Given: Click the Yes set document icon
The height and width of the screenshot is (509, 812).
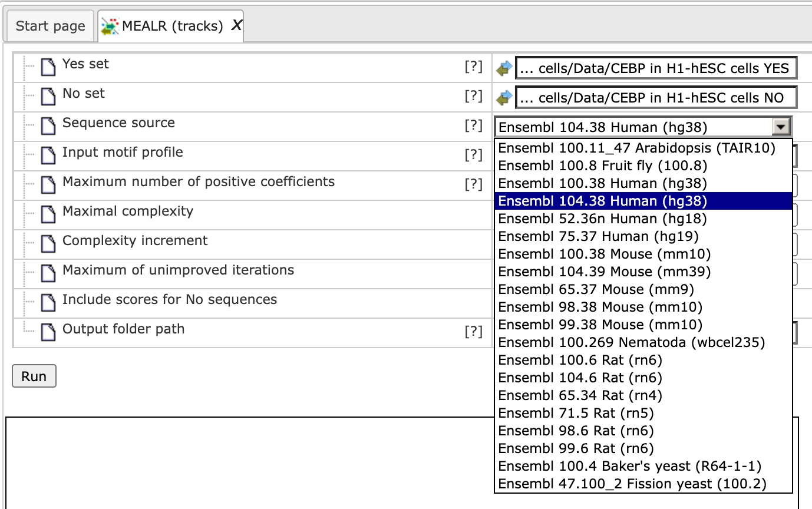Looking at the screenshot, I should (x=48, y=67).
